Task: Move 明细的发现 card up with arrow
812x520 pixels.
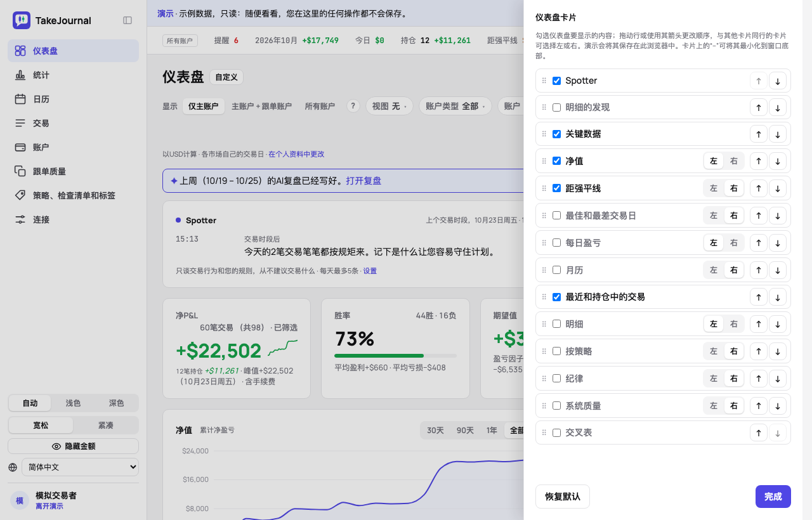Action: click(x=758, y=107)
